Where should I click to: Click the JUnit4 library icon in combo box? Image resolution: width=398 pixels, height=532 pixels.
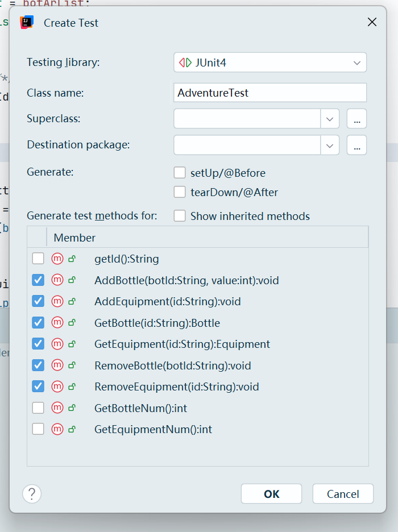pos(185,63)
